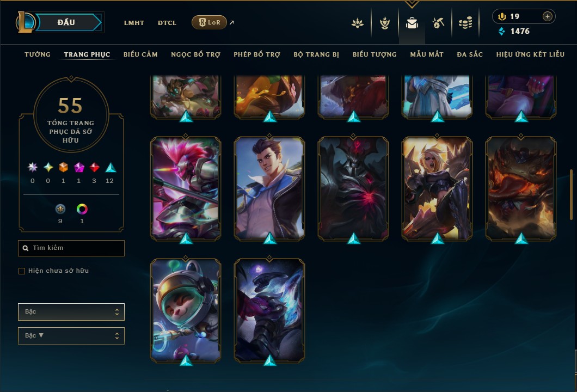Screen dimensions: 577x392
Task: Enable the Hiện chưa sở hữu checkbox
Action: click(22, 271)
